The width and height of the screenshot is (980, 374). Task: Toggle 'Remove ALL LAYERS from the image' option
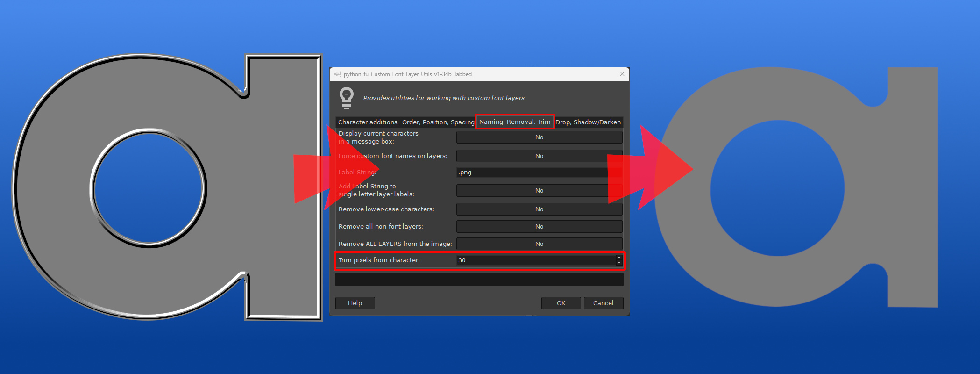click(x=539, y=244)
